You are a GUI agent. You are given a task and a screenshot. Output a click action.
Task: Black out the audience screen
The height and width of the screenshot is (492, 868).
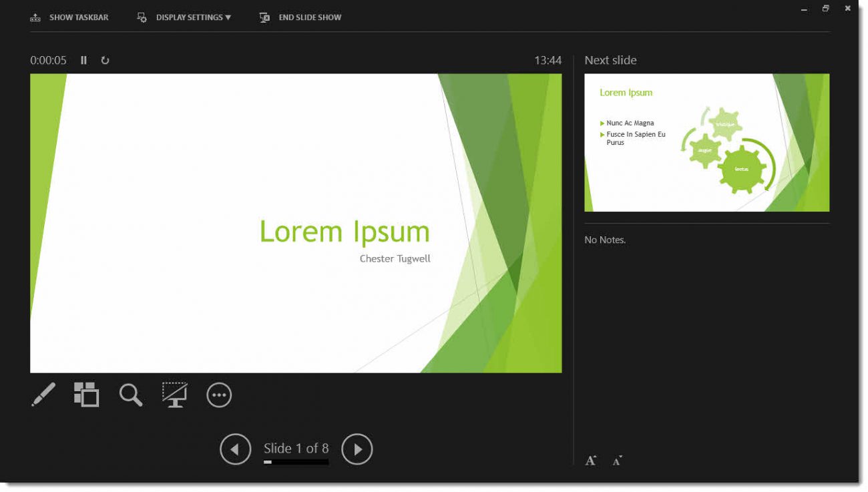point(175,395)
